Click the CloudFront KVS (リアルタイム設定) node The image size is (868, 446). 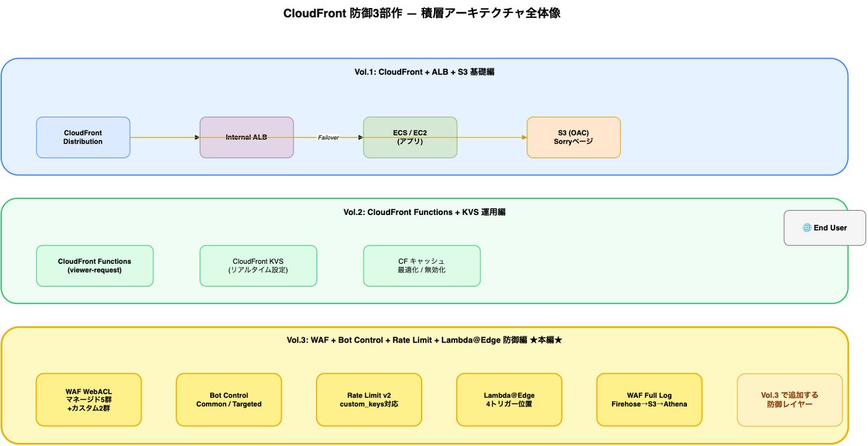point(259,266)
